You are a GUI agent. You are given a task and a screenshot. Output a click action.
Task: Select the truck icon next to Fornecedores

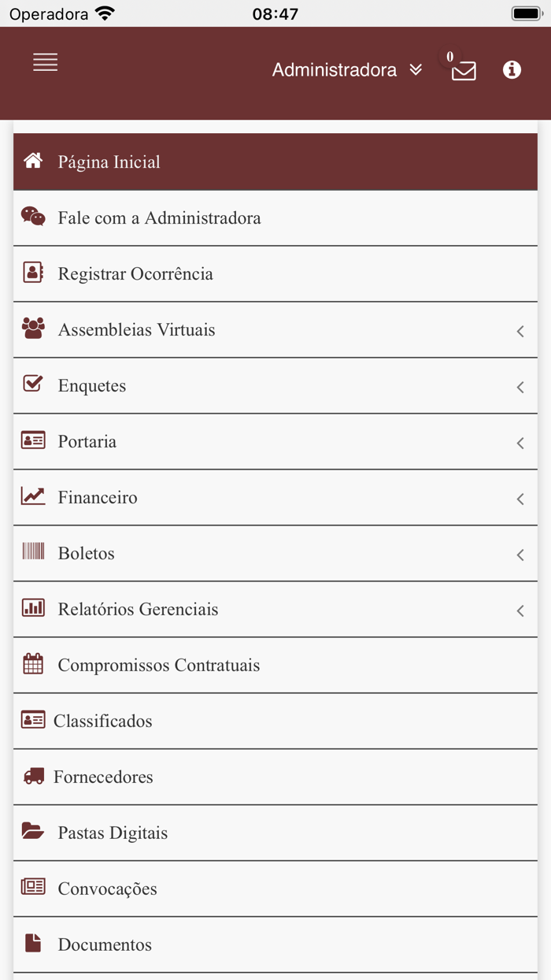coord(32,776)
